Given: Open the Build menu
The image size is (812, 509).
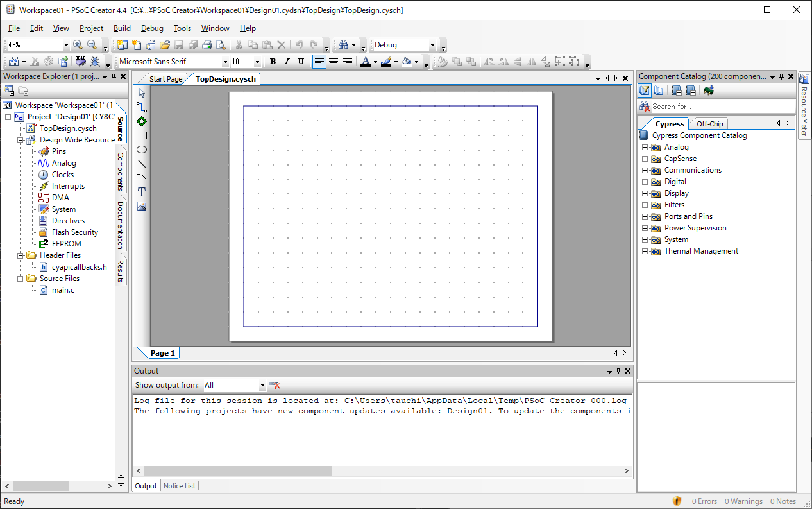Looking at the screenshot, I should coord(122,28).
